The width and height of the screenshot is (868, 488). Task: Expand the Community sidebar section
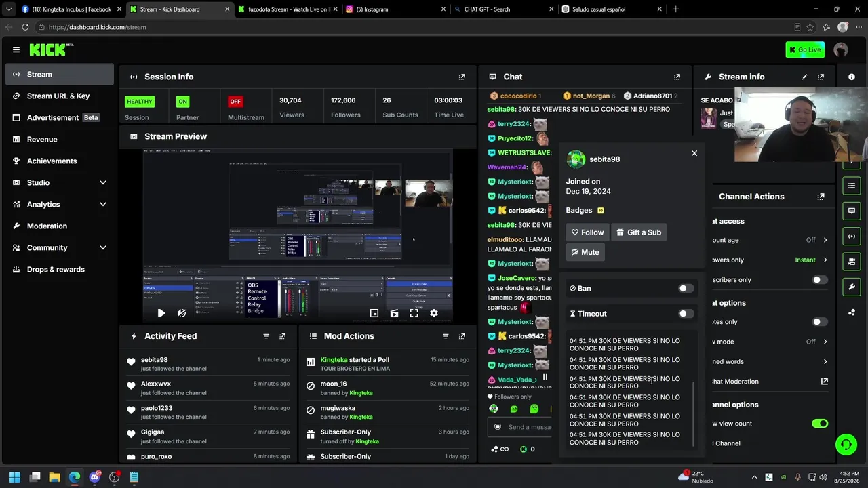point(103,248)
